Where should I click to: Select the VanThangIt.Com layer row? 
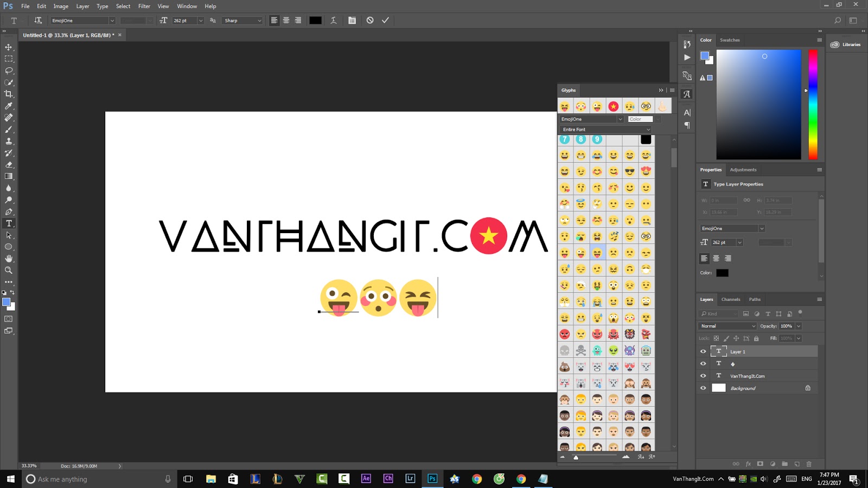pos(757,376)
